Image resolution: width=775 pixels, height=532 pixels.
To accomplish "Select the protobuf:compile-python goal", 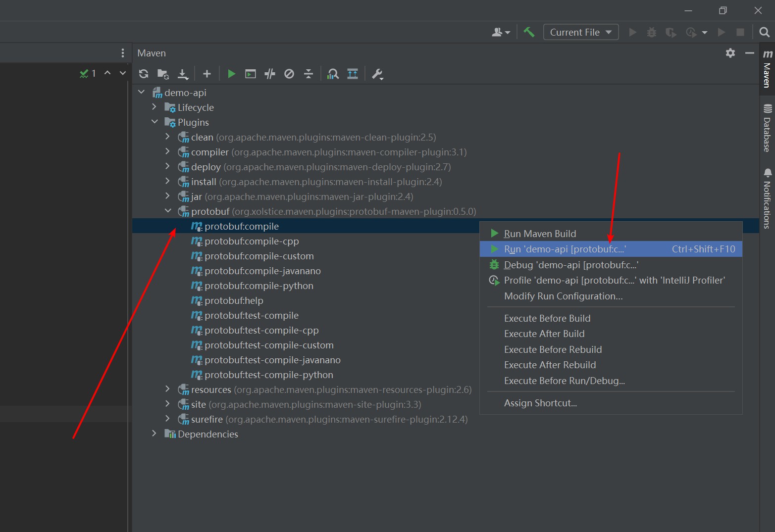I will 252,286.
